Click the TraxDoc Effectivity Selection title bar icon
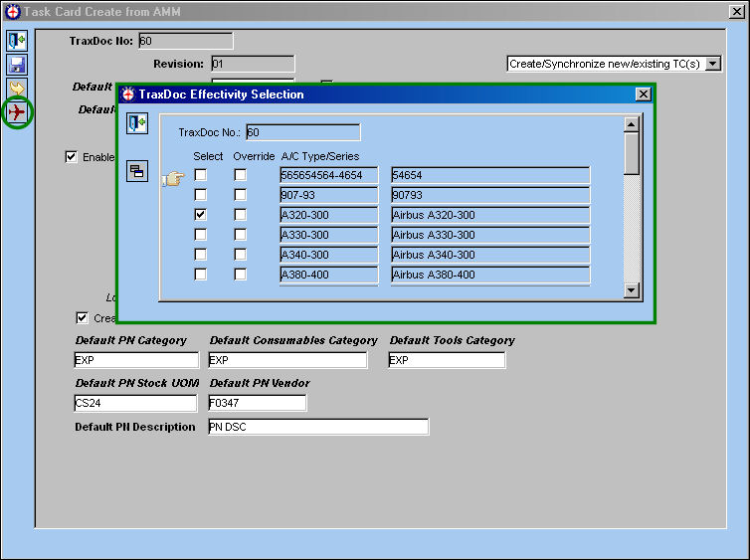Screen dimensions: 750x560 point(127,94)
